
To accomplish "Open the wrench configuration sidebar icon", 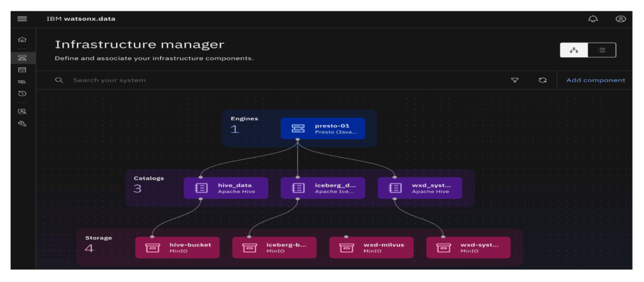I will point(22,123).
